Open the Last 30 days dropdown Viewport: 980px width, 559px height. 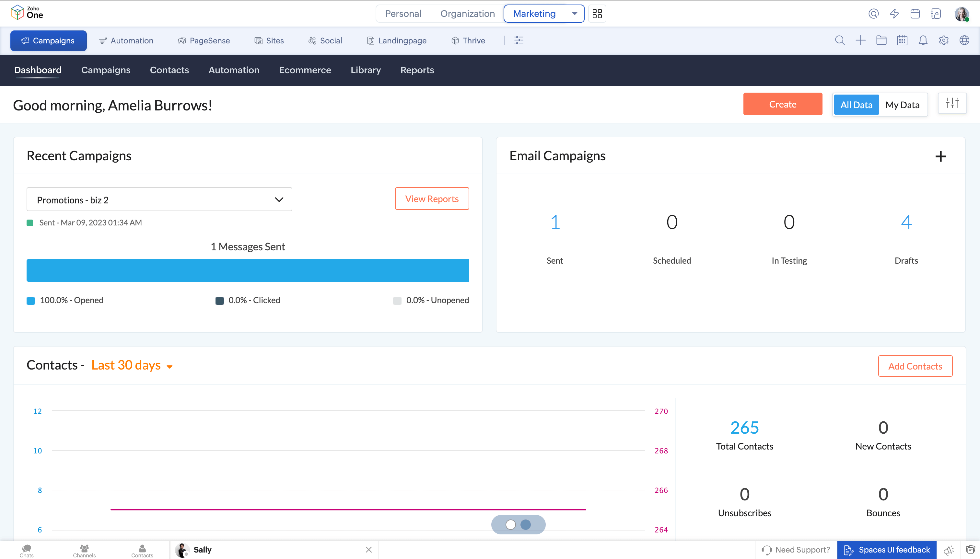click(x=132, y=365)
